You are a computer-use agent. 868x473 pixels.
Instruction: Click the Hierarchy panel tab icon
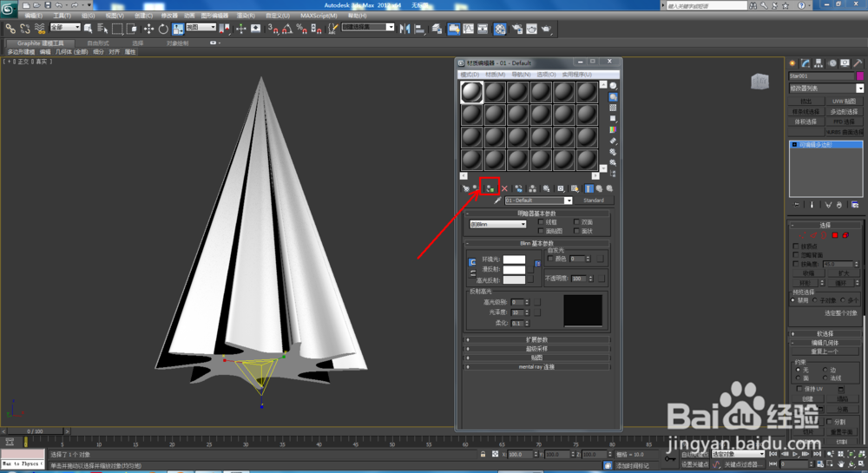tap(819, 63)
